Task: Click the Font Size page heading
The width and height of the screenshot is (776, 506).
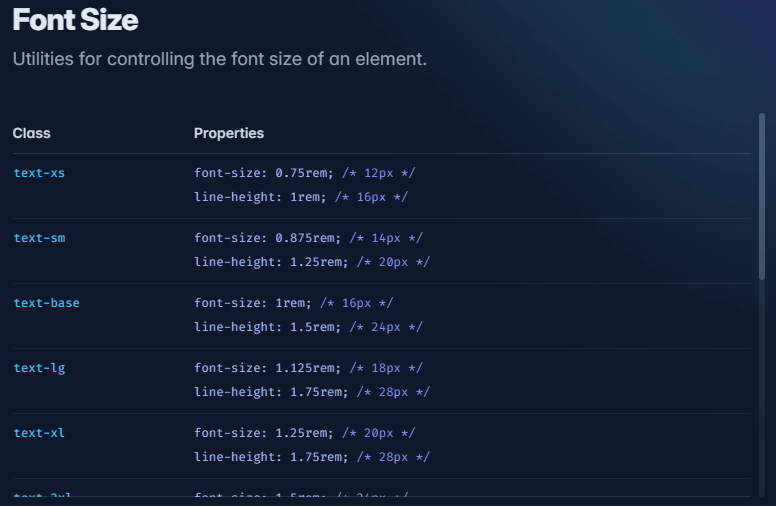Action: 75,20
